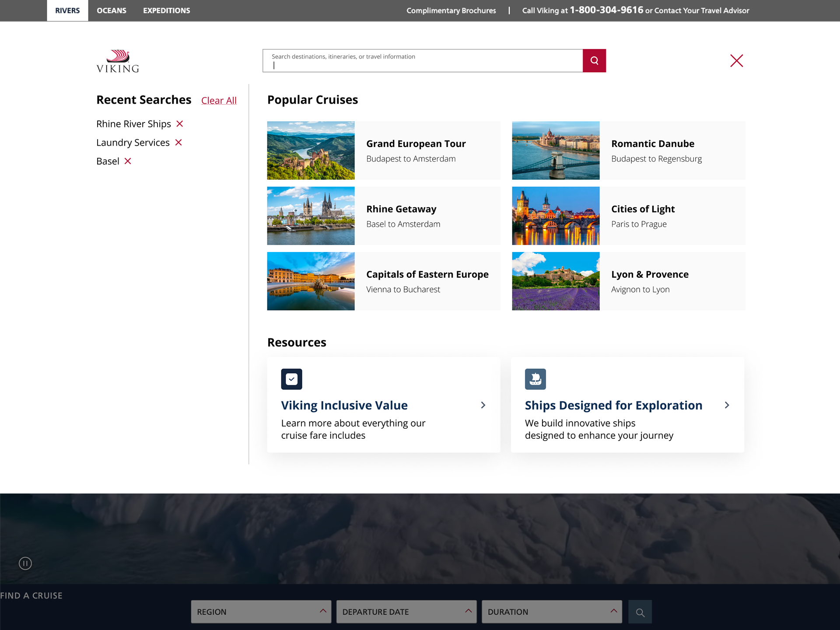The height and width of the screenshot is (630, 840).
Task: Focus the search destinations input field
Action: (x=423, y=60)
